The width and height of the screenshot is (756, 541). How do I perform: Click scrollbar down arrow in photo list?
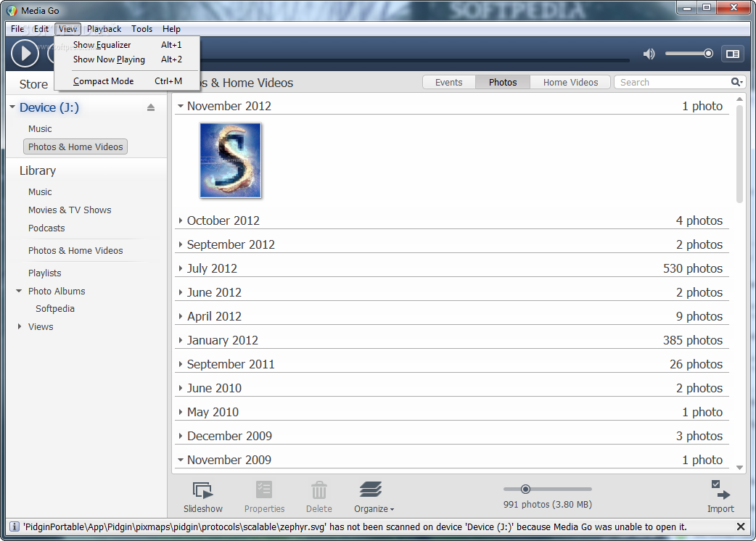point(739,467)
